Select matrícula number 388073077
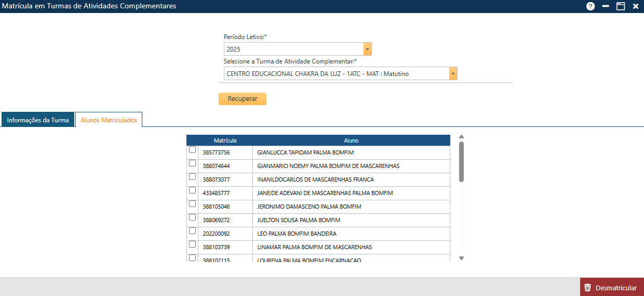 [x=216, y=179]
